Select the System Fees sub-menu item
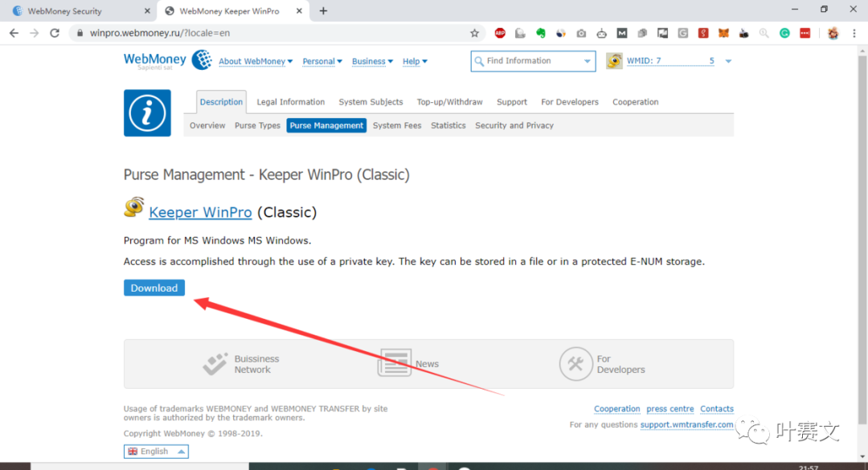 pyautogui.click(x=397, y=125)
